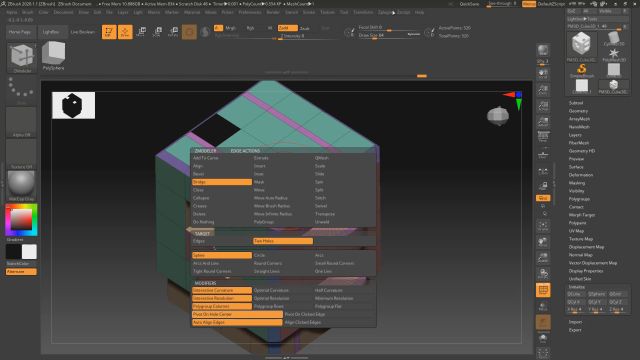The image size is (640, 360).
Task: Open the stroke type dots selector
Action: [x=21, y=90]
